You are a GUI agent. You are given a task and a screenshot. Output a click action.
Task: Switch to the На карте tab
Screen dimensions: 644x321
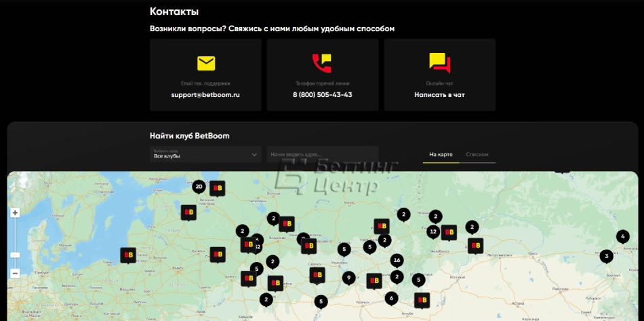441,155
